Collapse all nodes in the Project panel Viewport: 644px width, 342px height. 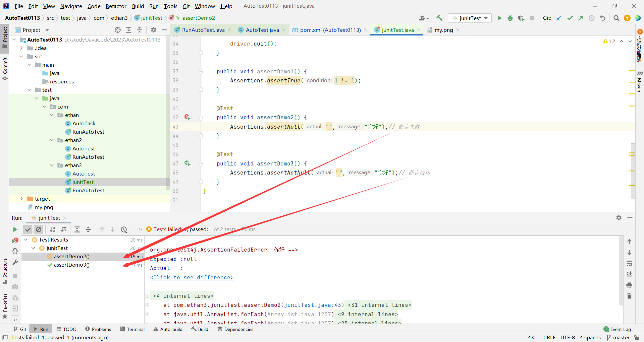(140, 30)
